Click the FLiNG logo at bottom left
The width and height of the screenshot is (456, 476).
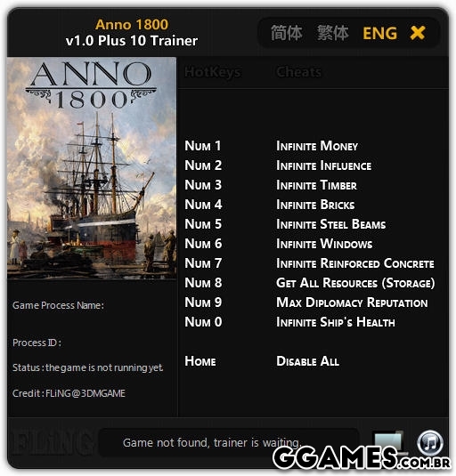point(50,443)
